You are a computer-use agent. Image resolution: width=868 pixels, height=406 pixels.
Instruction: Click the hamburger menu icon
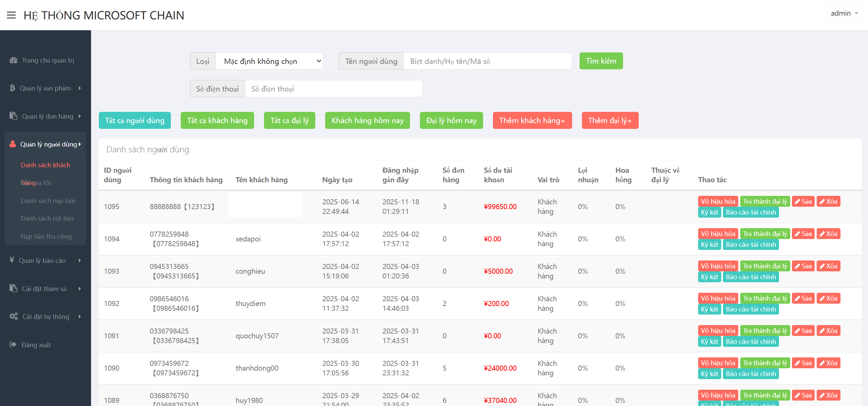coord(11,15)
